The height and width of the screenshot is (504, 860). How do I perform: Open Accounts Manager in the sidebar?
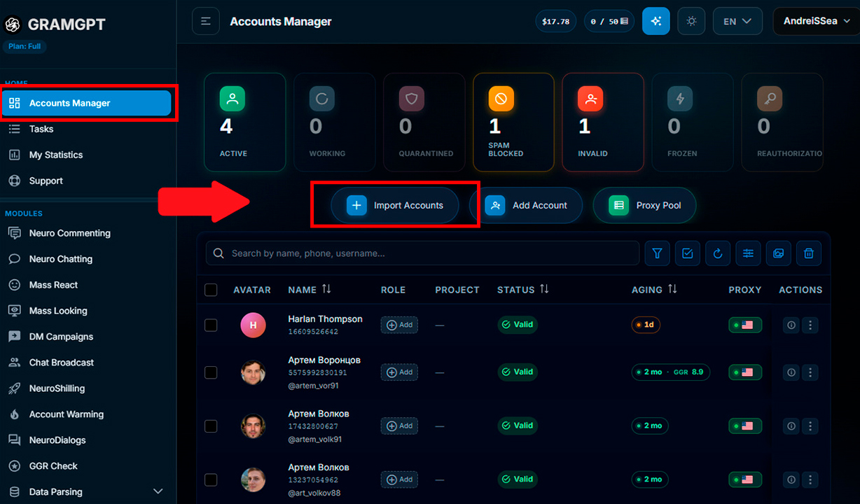87,103
